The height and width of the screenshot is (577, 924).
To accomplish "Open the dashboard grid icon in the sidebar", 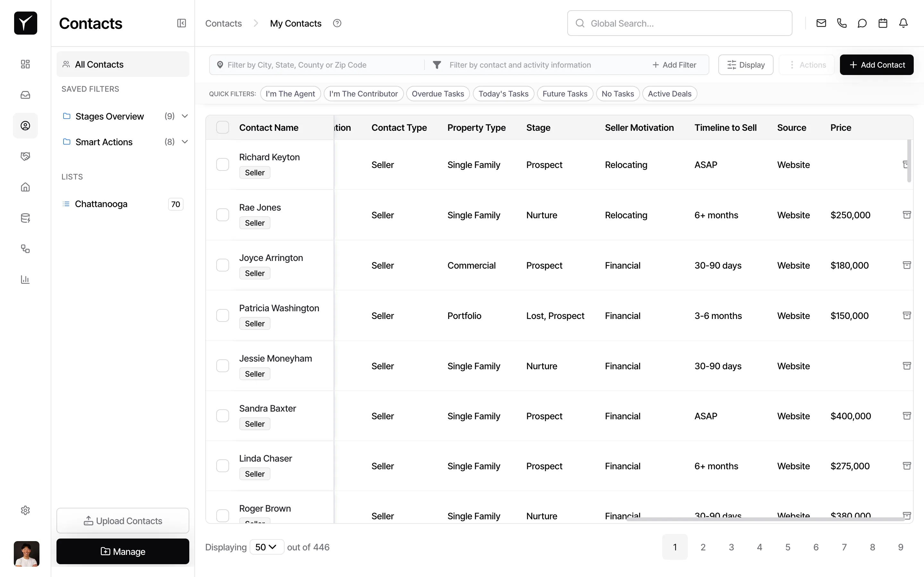I will pos(25,64).
